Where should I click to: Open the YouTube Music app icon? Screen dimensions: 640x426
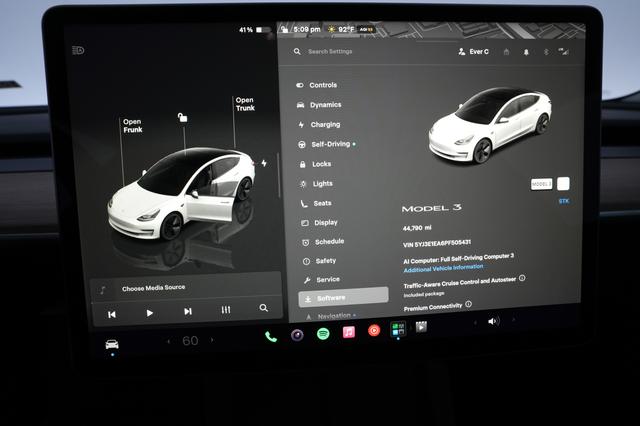(374, 330)
